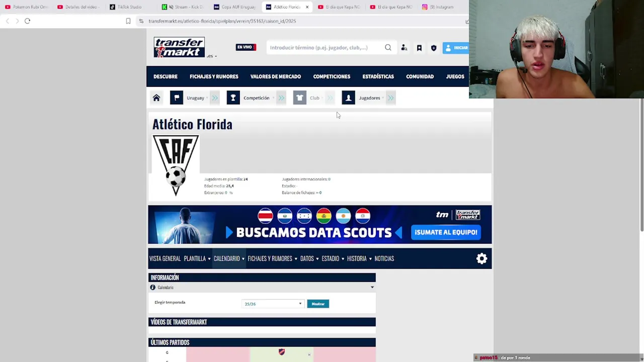Image resolution: width=644 pixels, height=362 pixels.
Task: Click the player icon beside Jugadores
Action: [348, 98]
